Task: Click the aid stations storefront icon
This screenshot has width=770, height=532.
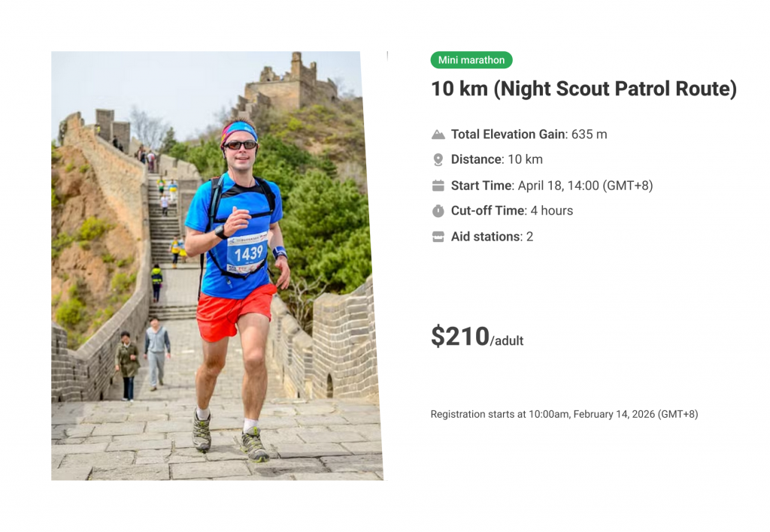Action: [438, 237]
